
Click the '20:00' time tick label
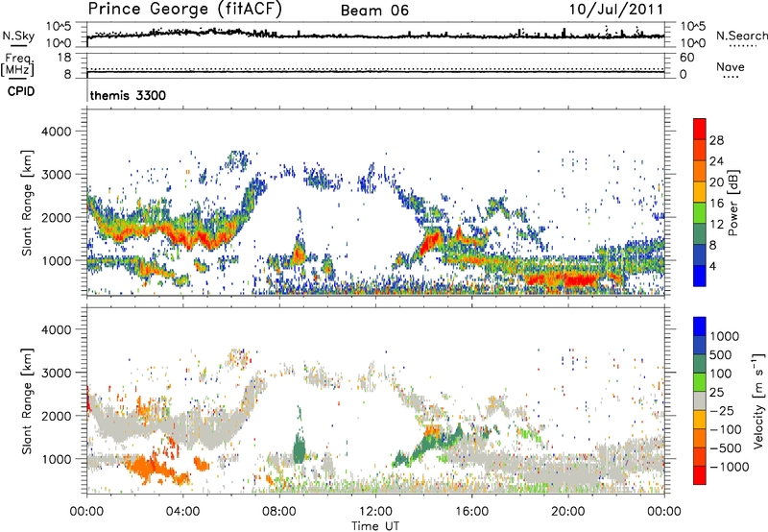click(x=568, y=511)
